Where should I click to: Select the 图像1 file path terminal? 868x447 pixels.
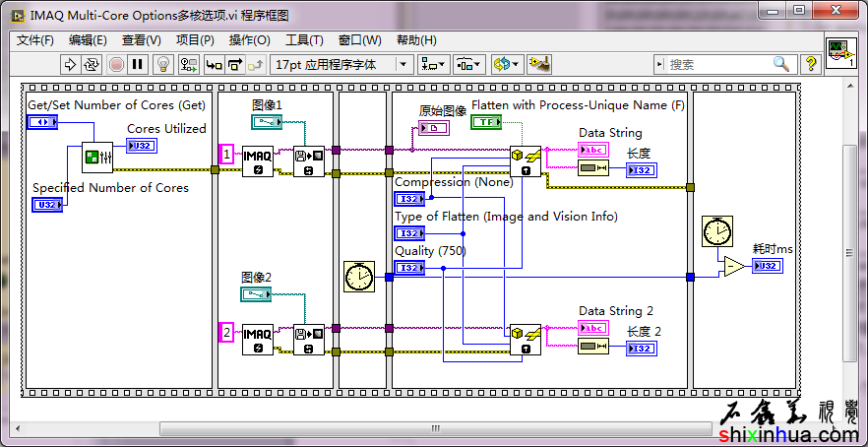click(268, 122)
